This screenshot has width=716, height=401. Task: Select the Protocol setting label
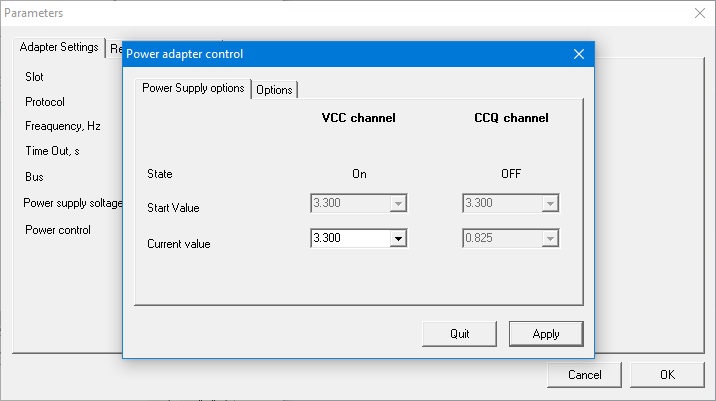click(45, 102)
